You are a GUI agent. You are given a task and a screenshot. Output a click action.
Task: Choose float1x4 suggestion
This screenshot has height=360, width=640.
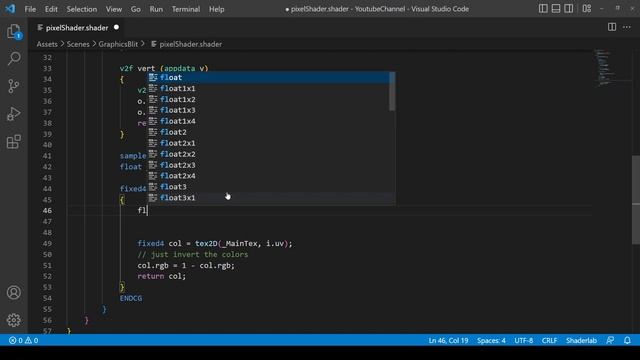click(x=268, y=121)
